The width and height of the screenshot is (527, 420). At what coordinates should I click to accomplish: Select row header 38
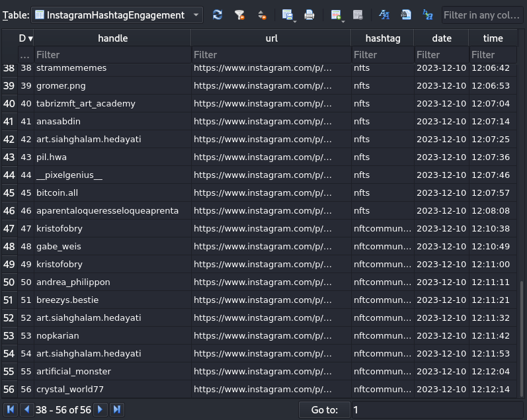point(9,68)
